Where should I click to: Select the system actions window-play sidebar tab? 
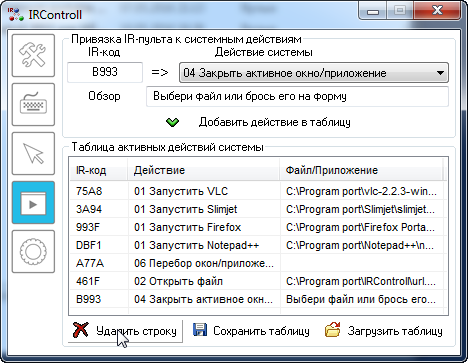[x=33, y=203]
